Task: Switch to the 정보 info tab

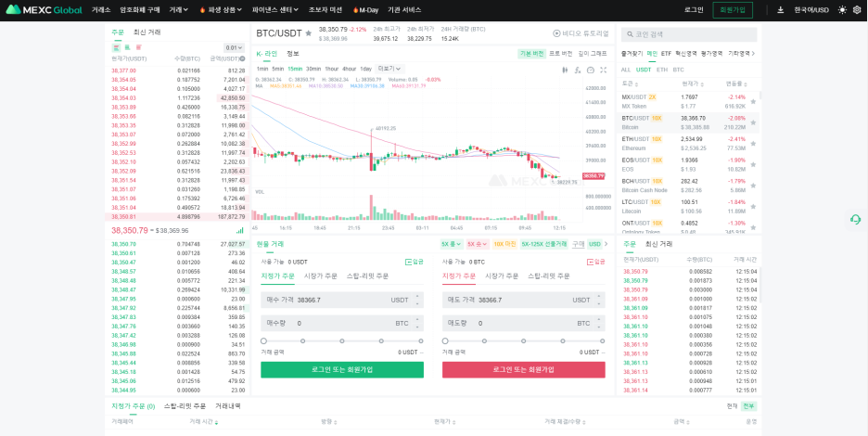Action: (x=293, y=54)
